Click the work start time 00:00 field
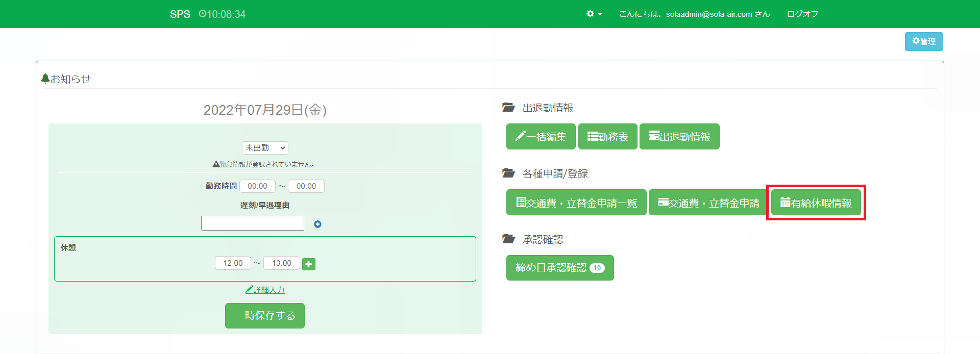Screen dimensions: 980x354 pyautogui.click(x=257, y=186)
